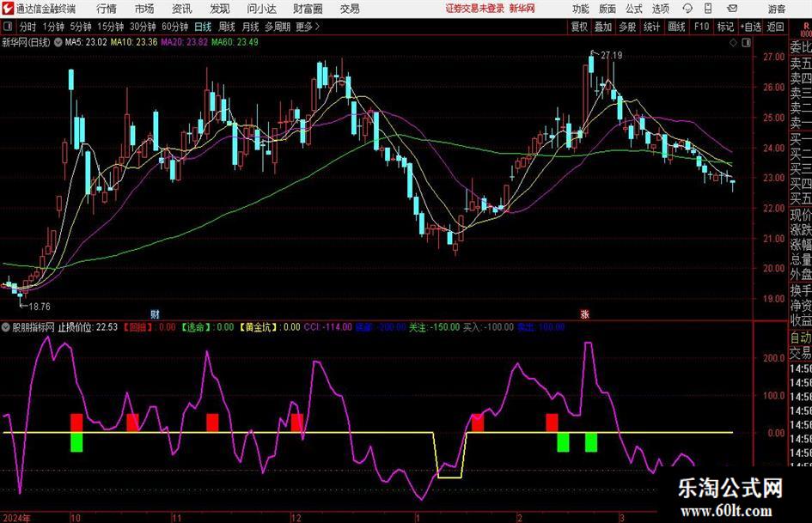Screen dimensions: 812x523
Task: Expand the 新华网(日线) main chart indicator dropdown
Action: pos(58,41)
